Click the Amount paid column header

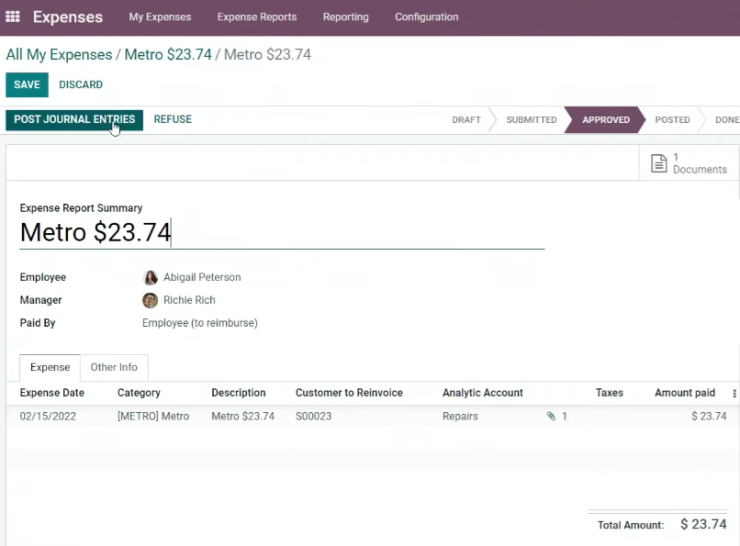coord(685,393)
